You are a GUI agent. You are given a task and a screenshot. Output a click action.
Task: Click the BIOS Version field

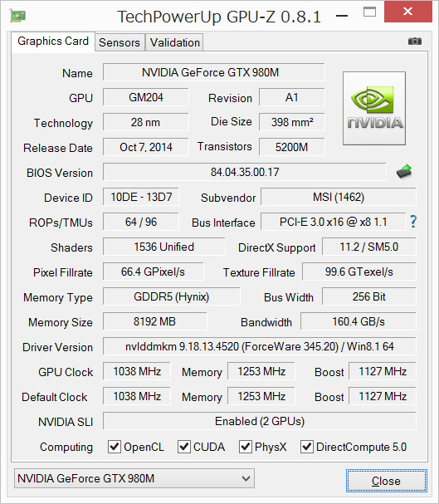click(244, 172)
